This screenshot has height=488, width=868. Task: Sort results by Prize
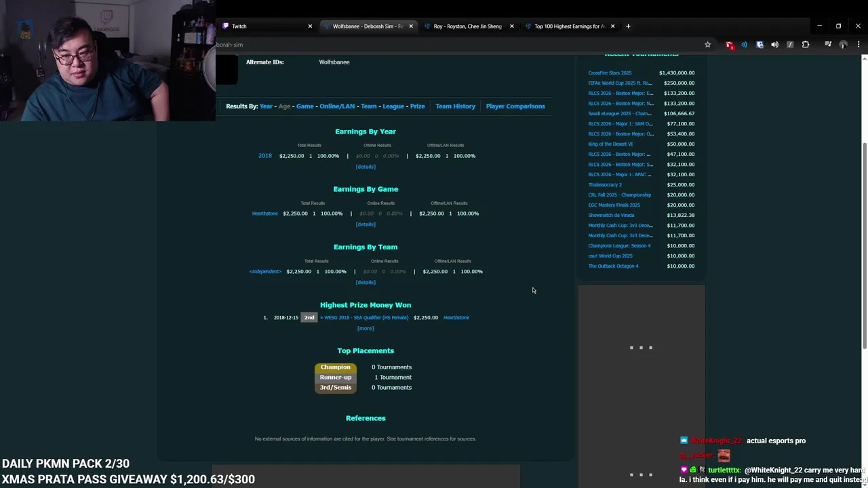click(x=417, y=106)
